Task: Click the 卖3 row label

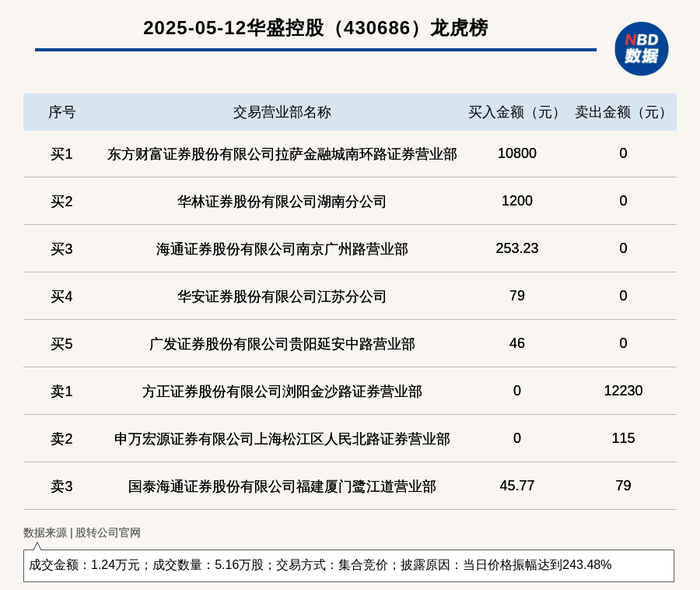Action: click(x=61, y=486)
